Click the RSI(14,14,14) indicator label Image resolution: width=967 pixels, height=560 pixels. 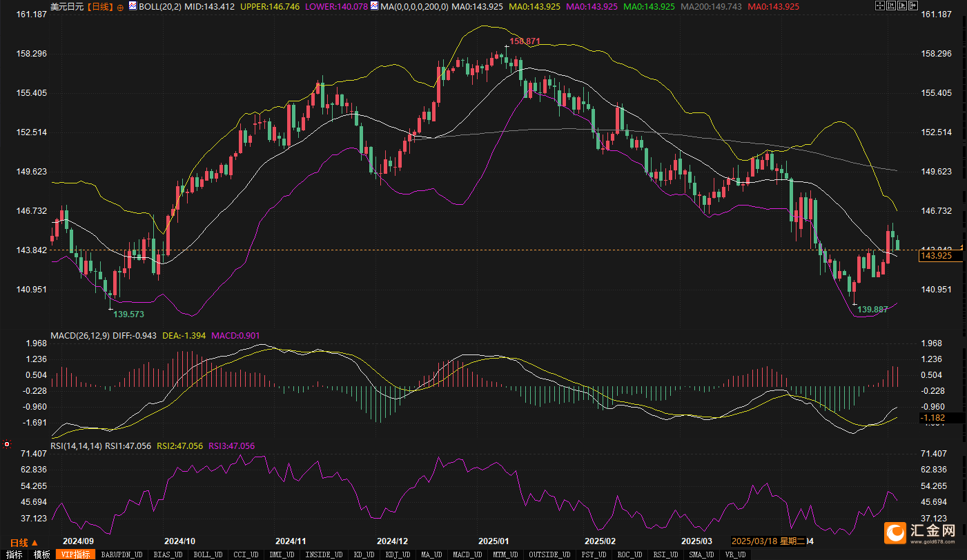(x=76, y=446)
